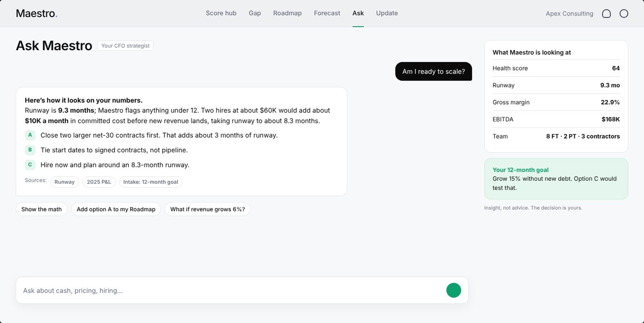
Task: Select option A badge
Action: pyautogui.click(x=30, y=135)
